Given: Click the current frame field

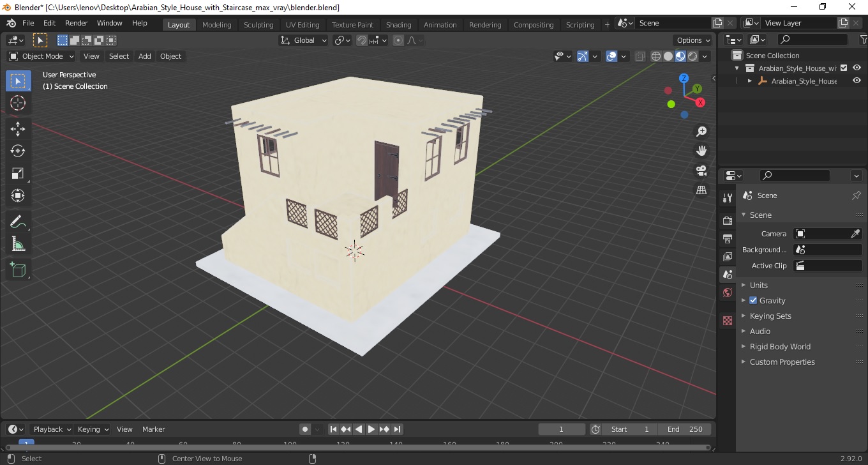Looking at the screenshot, I should click(x=562, y=429).
